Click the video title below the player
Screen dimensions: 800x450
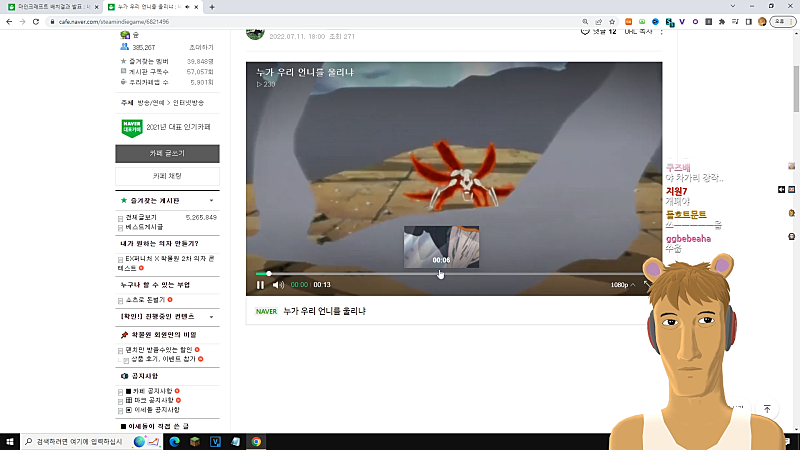click(324, 311)
